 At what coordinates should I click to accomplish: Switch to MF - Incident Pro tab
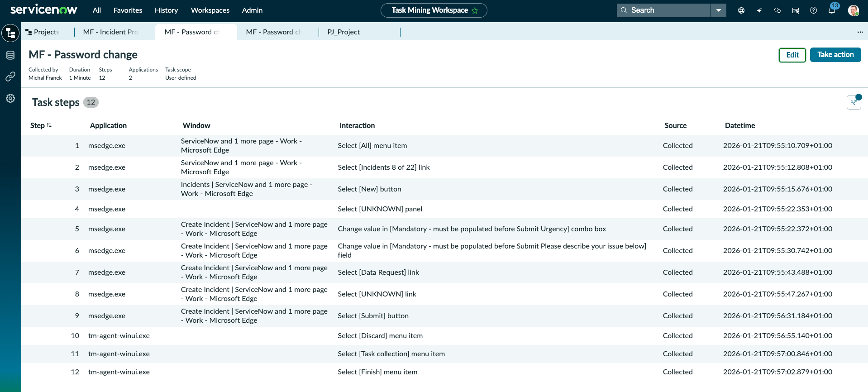tap(111, 32)
